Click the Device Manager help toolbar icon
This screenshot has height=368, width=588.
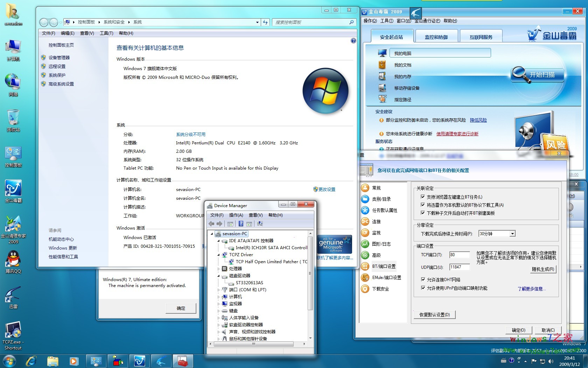241,224
